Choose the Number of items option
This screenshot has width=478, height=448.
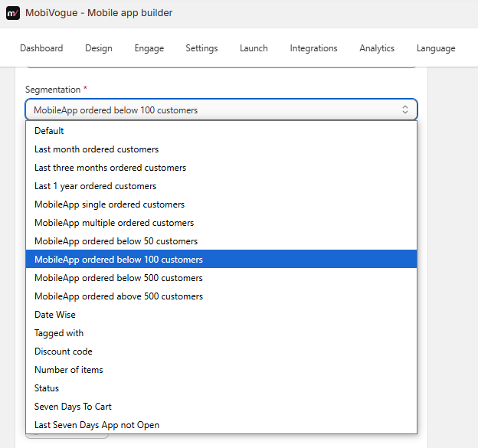click(x=221, y=370)
